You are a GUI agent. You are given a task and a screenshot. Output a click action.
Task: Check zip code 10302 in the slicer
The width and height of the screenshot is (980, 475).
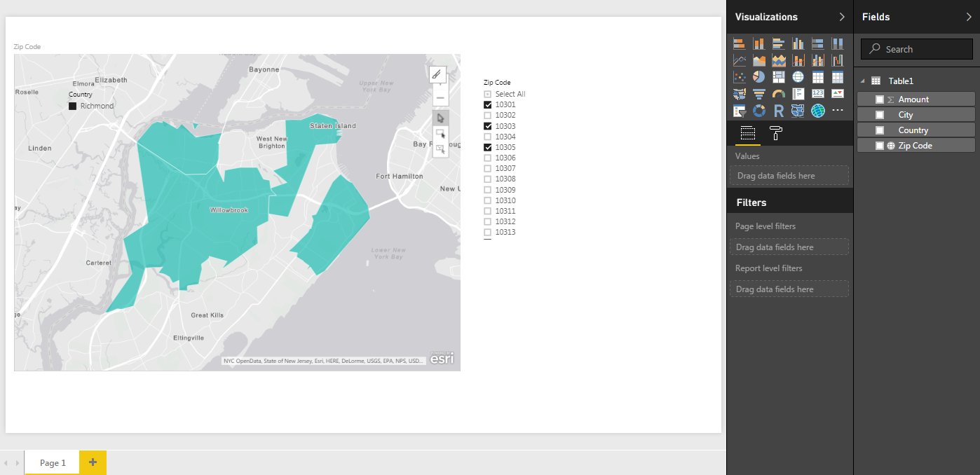pos(486,114)
